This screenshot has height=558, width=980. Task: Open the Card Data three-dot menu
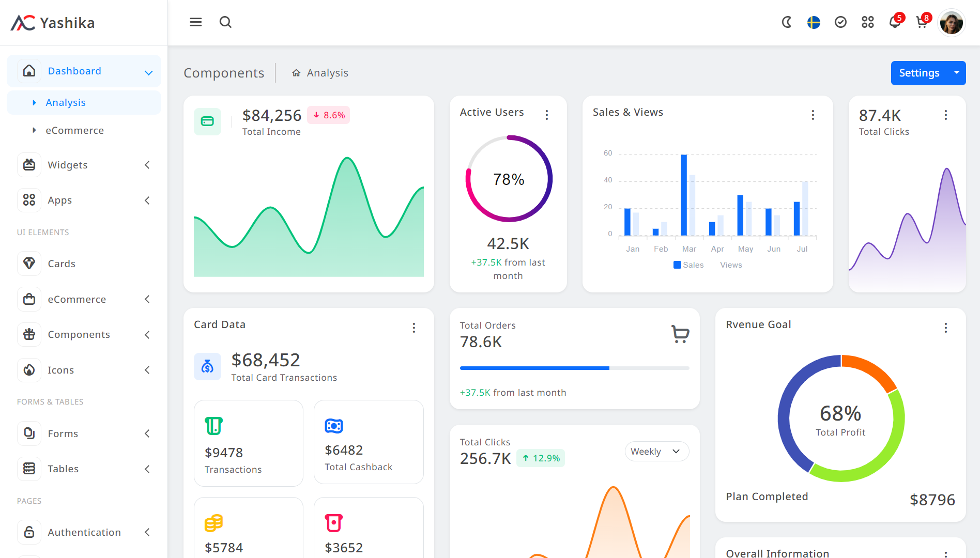[x=414, y=328]
